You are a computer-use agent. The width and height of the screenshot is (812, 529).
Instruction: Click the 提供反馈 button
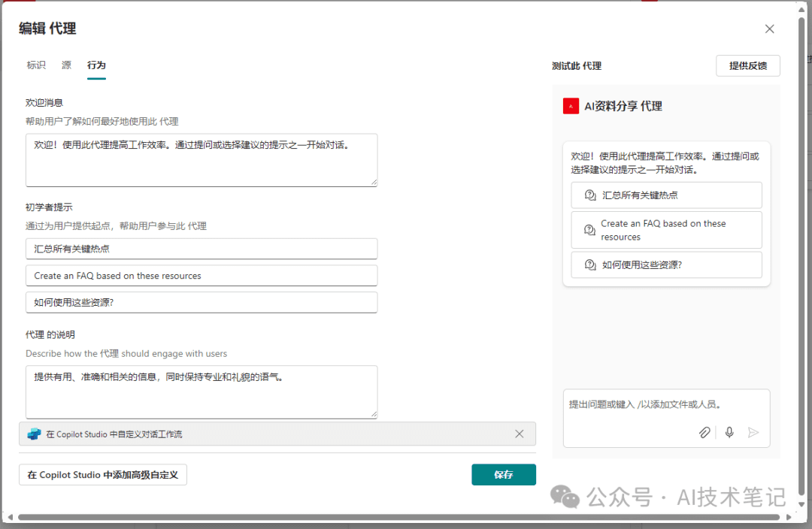[x=748, y=65]
